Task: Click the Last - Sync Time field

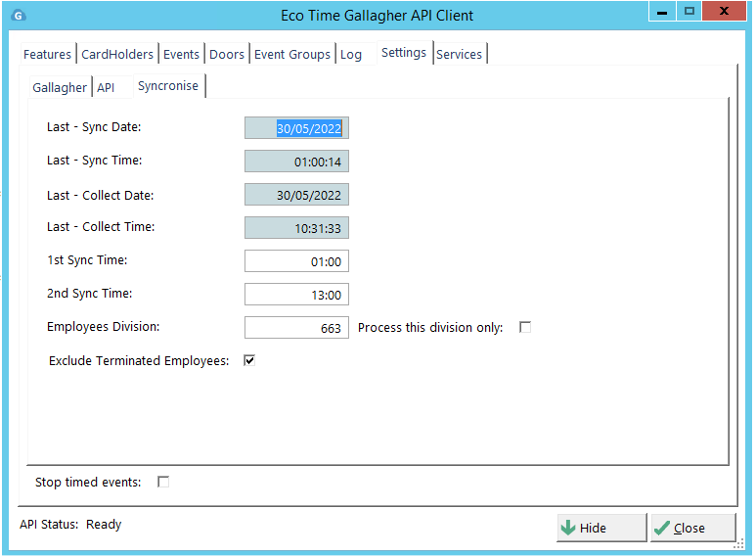Action: click(296, 162)
